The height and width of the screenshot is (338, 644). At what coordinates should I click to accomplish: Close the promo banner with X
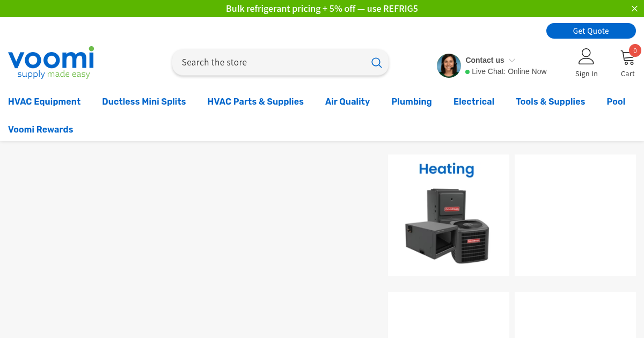(x=634, y=9)
